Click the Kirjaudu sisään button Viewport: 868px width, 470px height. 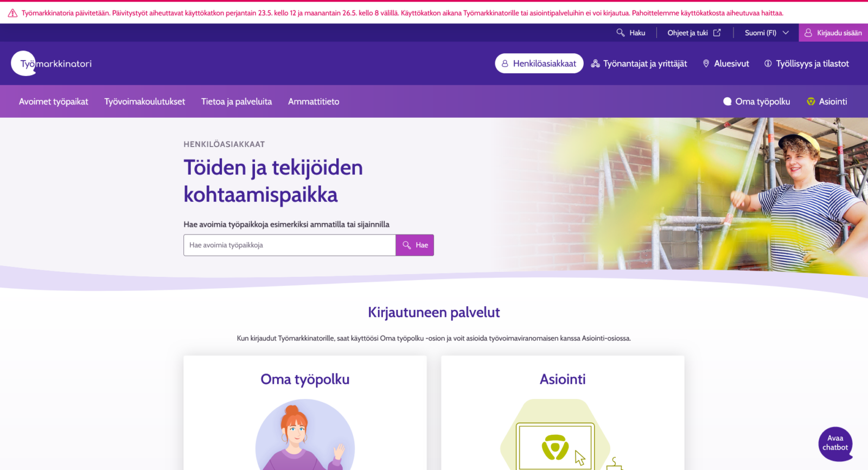point(833,33)
